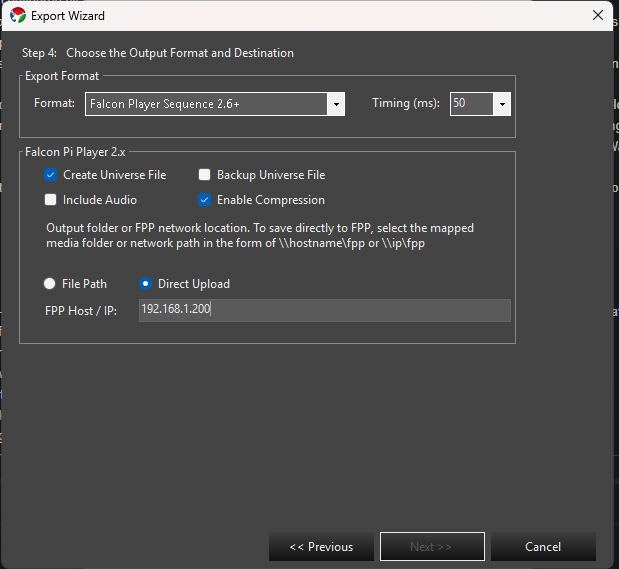This screenshot has height=569, width=619.
Task: Toggle the Create Universe File checkbox
Action: coord(51,175)
